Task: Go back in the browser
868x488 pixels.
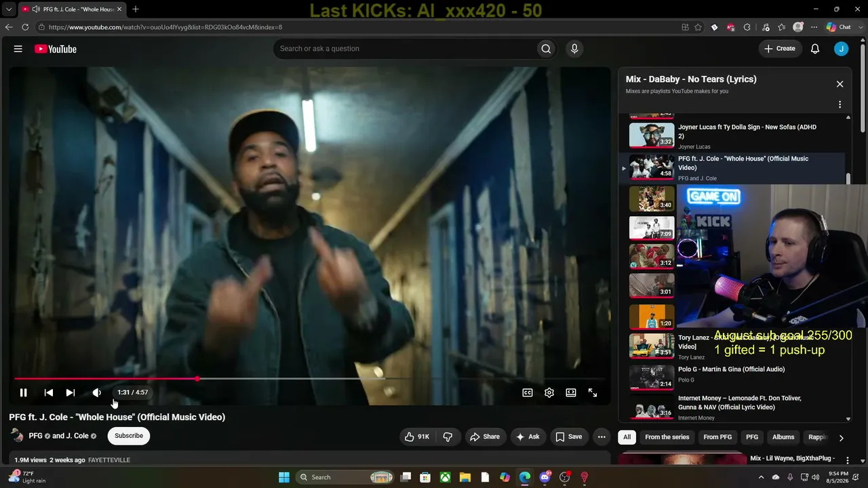Action: pyautogui.click(x=9, y=27)
